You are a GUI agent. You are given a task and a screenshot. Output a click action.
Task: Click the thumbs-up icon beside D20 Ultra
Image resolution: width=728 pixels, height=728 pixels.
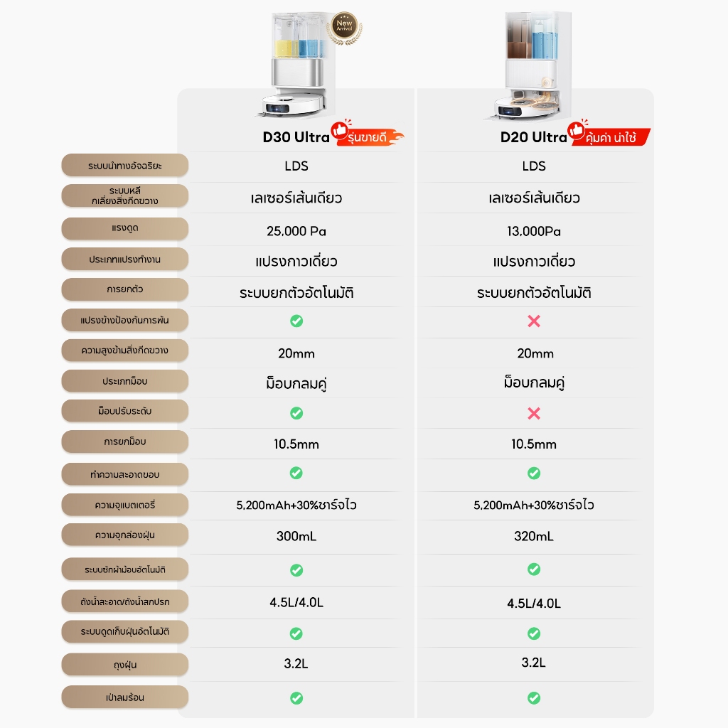point(579,132)
